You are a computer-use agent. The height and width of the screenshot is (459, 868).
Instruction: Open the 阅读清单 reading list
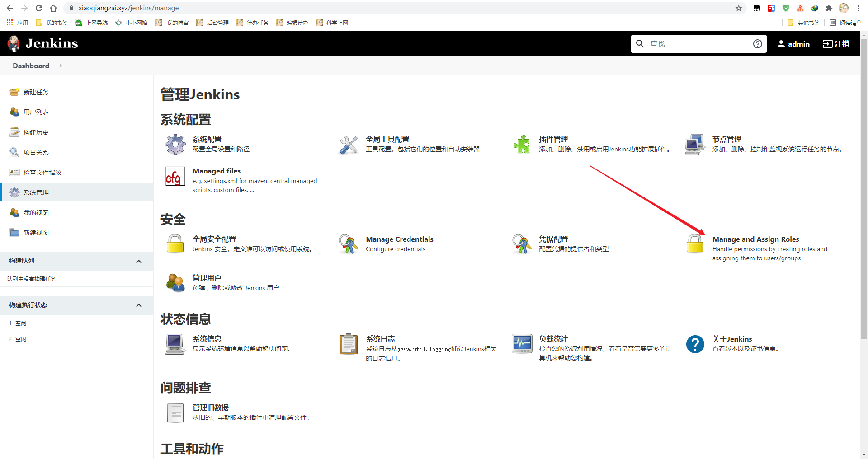[x=845, y=23]
